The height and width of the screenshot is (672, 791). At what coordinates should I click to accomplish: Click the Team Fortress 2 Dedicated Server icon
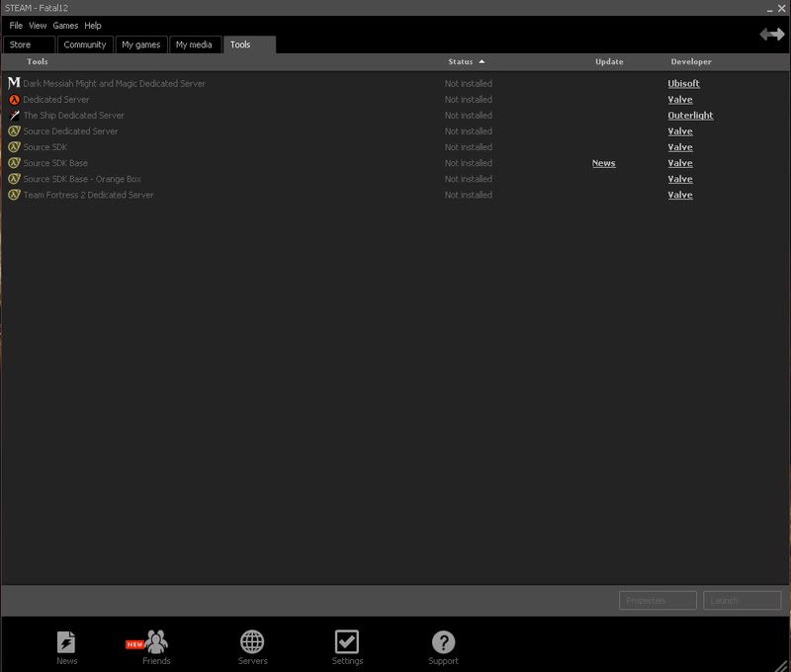point(14,195)
